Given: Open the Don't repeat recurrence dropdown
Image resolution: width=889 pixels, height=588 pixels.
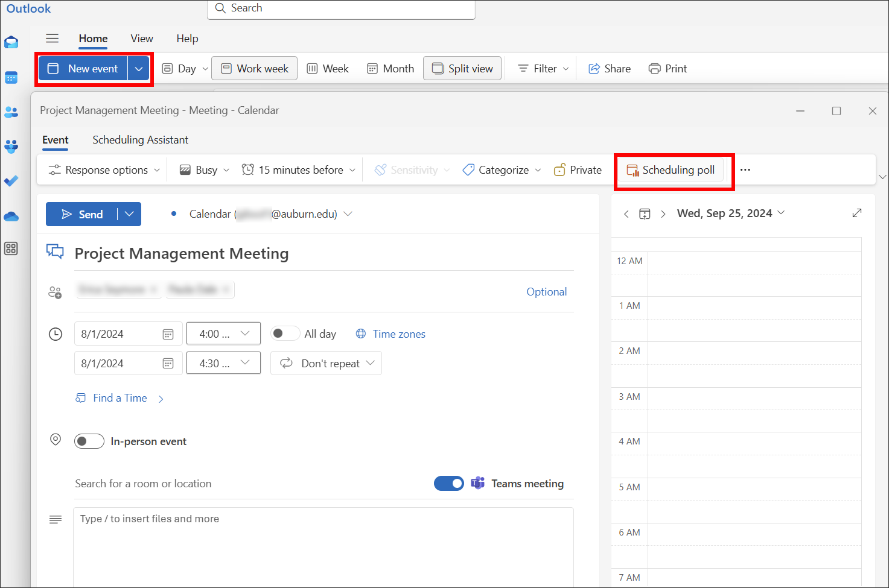Looking at the screenshot, I should click(326, 363).
